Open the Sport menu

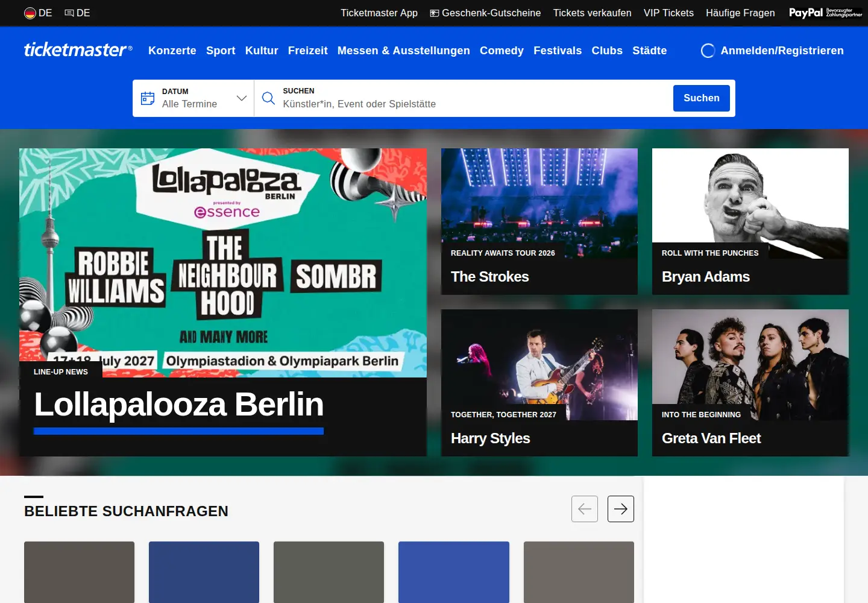[221, 51]
